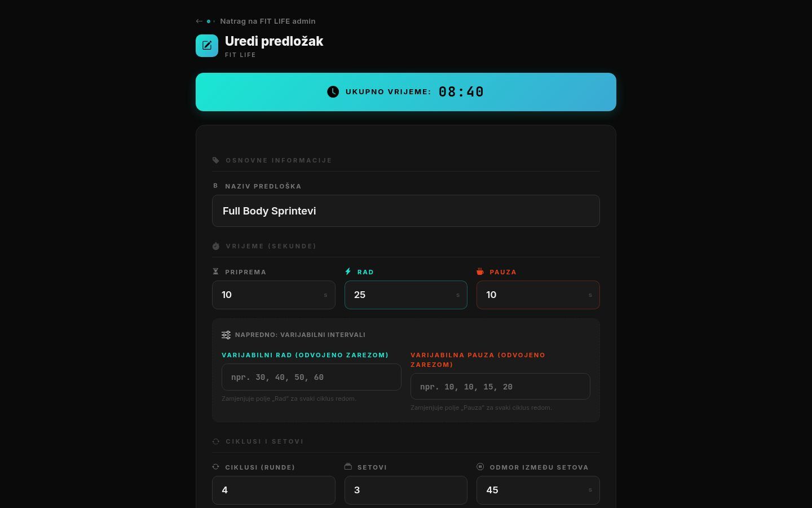Click the 'B' icon beside NAZIV PREDLOŠKA
The image size is (812, 508).
click(215, 185)
